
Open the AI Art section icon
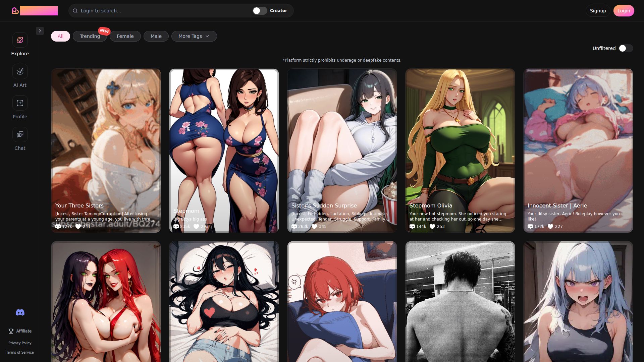pyautogui.click(x=20, y=71)
